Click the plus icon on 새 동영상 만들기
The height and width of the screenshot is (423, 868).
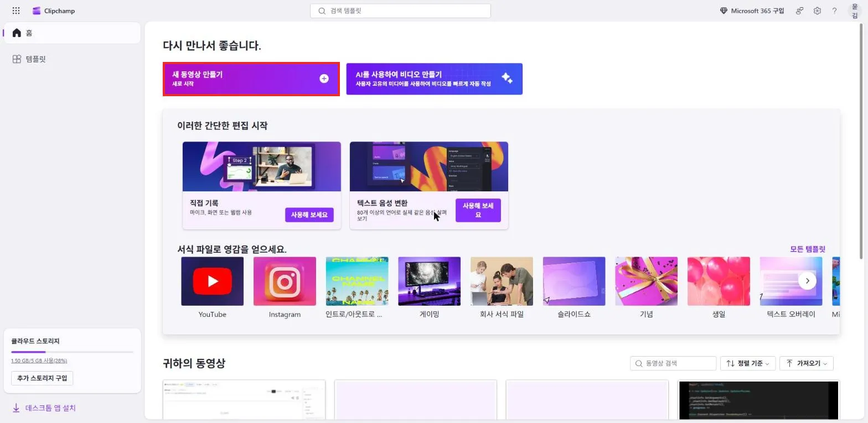tap(324, 79)
